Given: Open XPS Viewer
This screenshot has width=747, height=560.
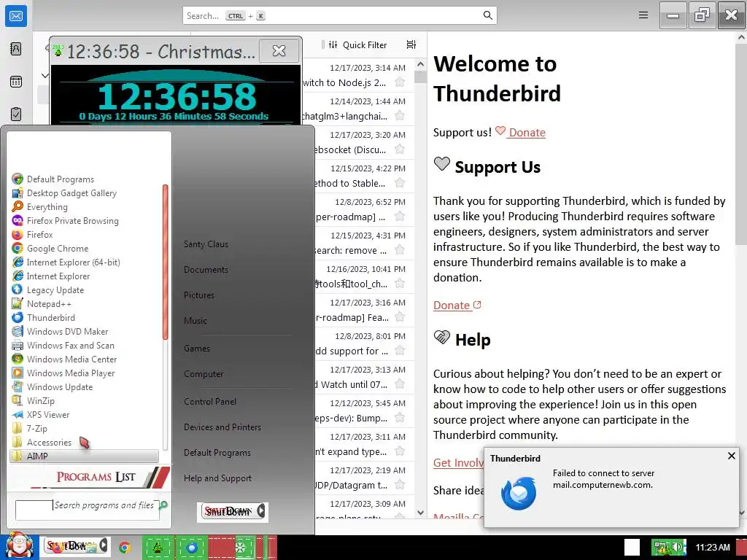Looking at the screenshot, I should coord(47,414).
